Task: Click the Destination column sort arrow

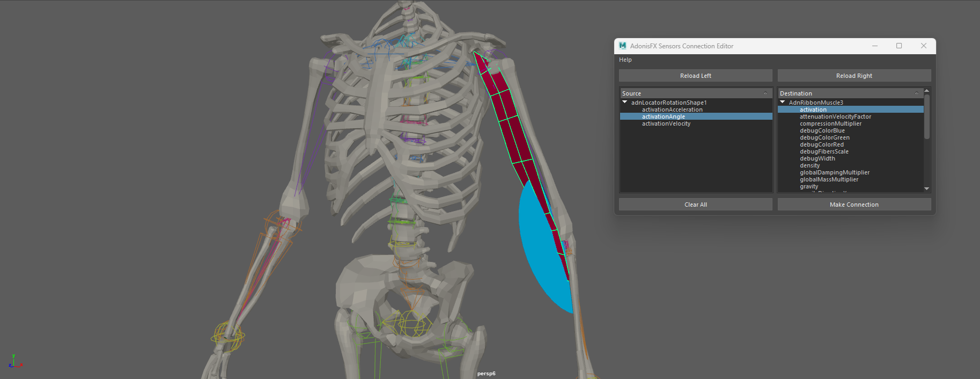Action: [x=917, y=93]
